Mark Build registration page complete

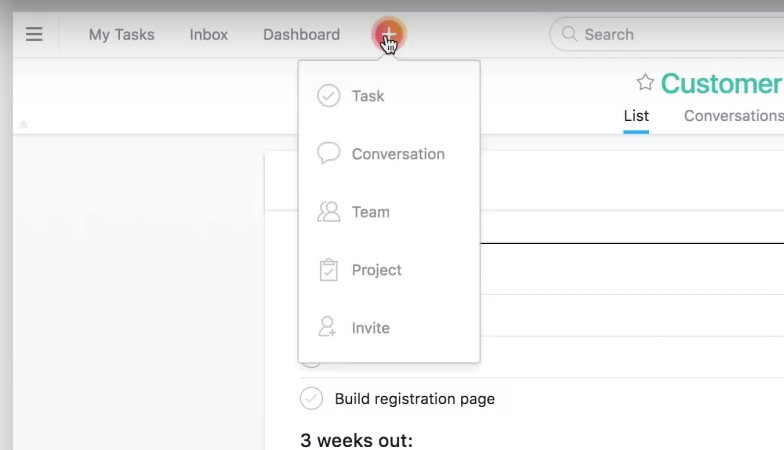coord(311,398)
